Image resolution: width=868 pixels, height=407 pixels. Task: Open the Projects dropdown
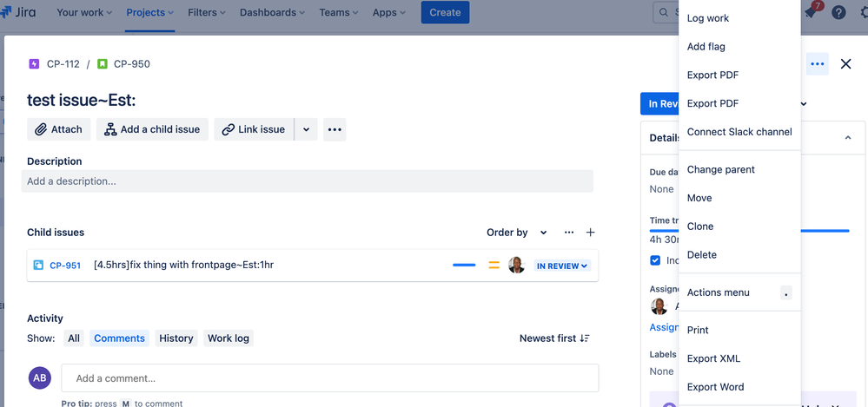click(149, 12)
